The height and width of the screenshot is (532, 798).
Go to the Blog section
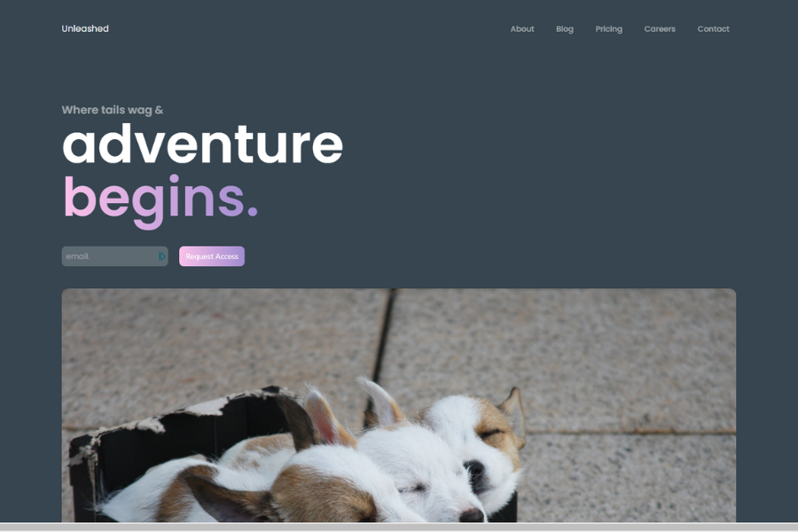(x=565, y=29)
